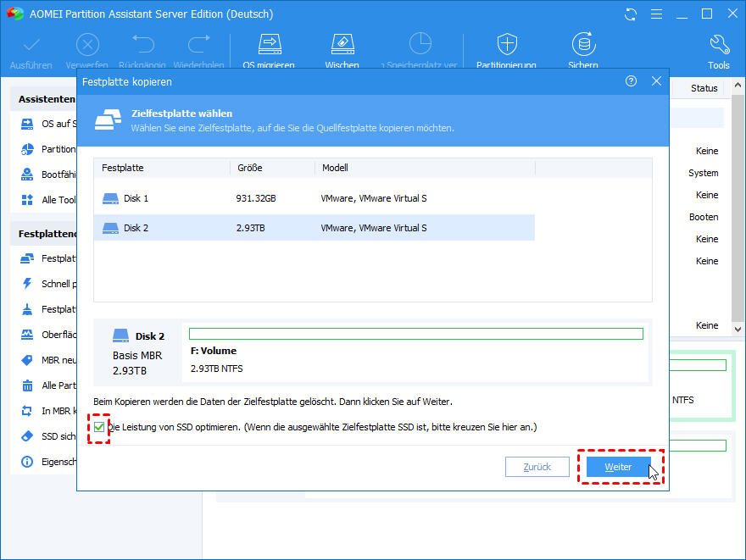
Task: Click the OS auf SSD sidebar icon
Action: coord(27,124)
